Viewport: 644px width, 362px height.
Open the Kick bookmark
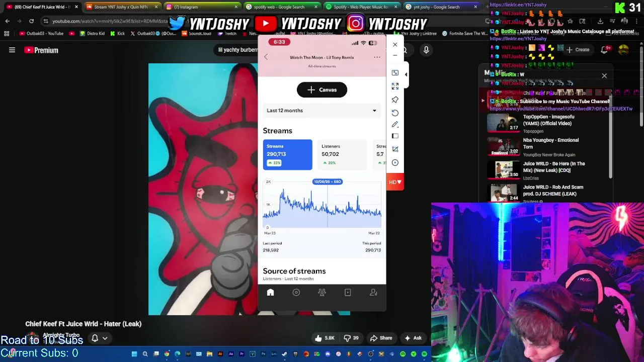point(117,34)
